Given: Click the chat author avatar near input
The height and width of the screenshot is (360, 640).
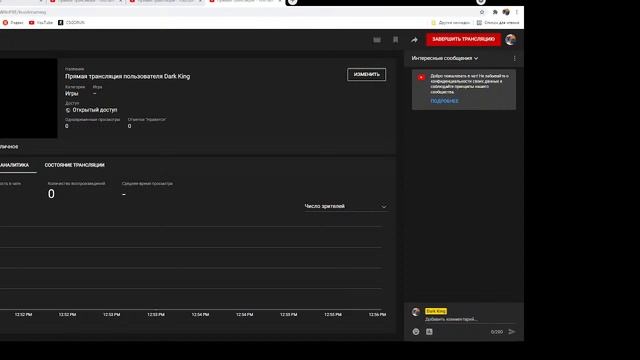Looking at the screenshot, I should click(x=416, y=312).
